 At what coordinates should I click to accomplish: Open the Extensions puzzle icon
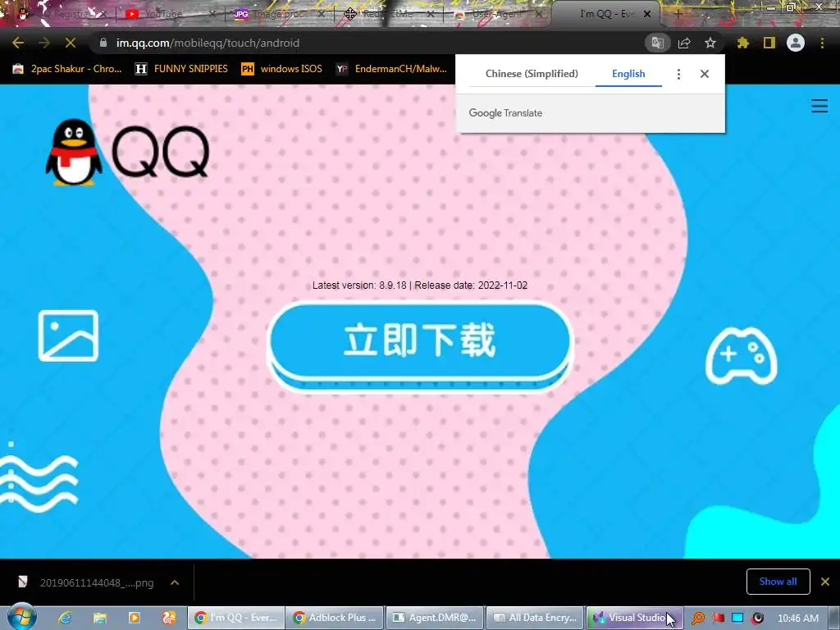tap(743, 43)
